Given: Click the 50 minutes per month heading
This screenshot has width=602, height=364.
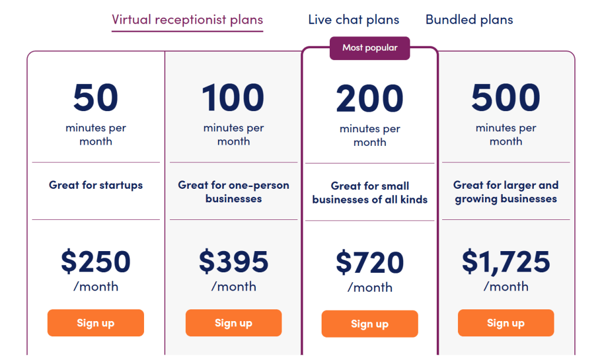Looking at the screenshot, I should click(96, 98).
